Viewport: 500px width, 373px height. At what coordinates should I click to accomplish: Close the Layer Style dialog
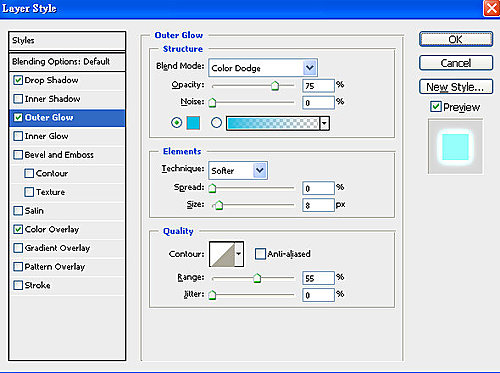coord(492,8)
